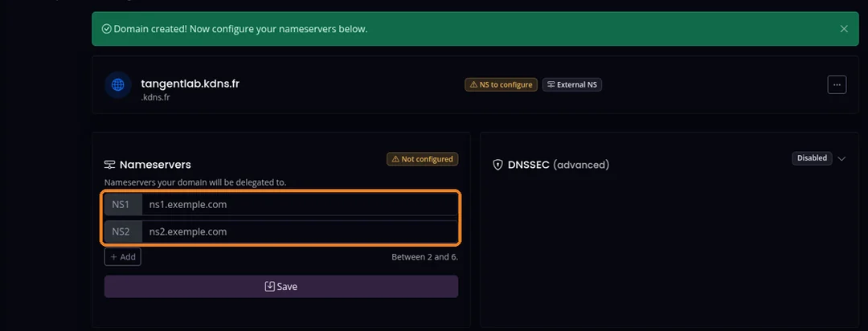
Task: Click the globe icon beside tangentlab.kdns.fr
Action: click(x=118, y=84)
